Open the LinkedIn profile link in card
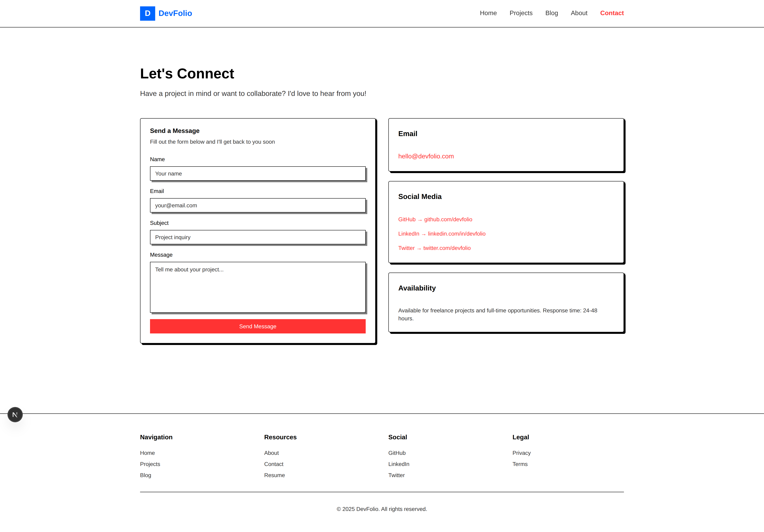This screenshot has height=532, width=764. coord(441,234)
